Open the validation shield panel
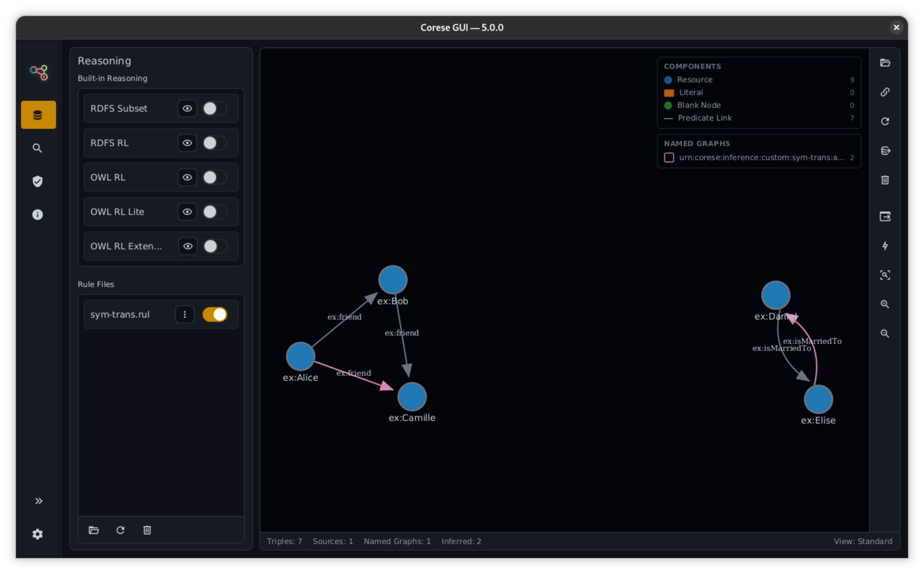The height and width of the screenshot is (574, 924). (x=38, y=181)
